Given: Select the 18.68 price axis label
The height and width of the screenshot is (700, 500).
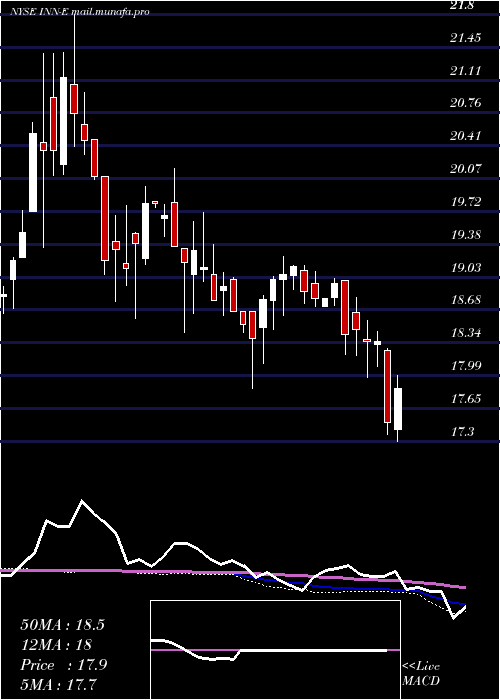Looking at the screenshot, I should click(x=466, y=300).
